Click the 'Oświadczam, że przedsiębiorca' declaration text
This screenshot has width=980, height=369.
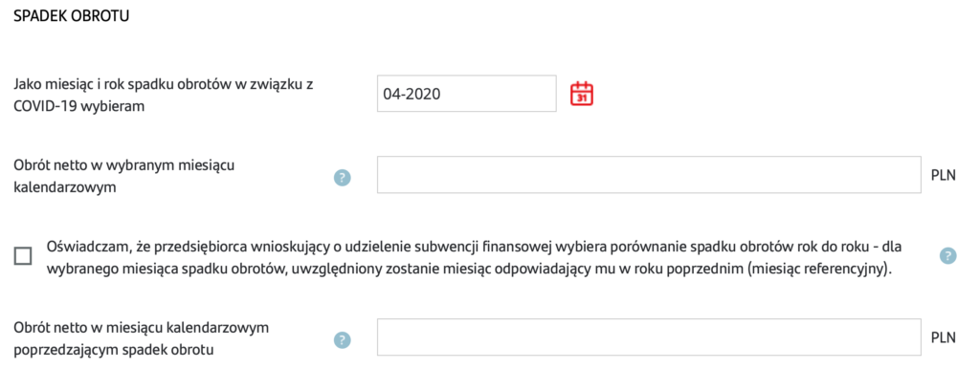point(147,246)
